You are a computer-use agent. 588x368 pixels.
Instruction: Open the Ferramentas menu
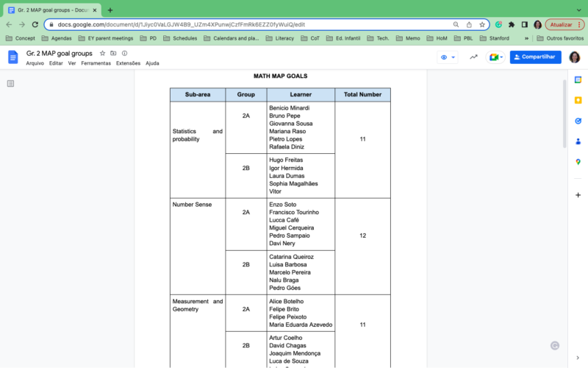[x=96, y=63]
